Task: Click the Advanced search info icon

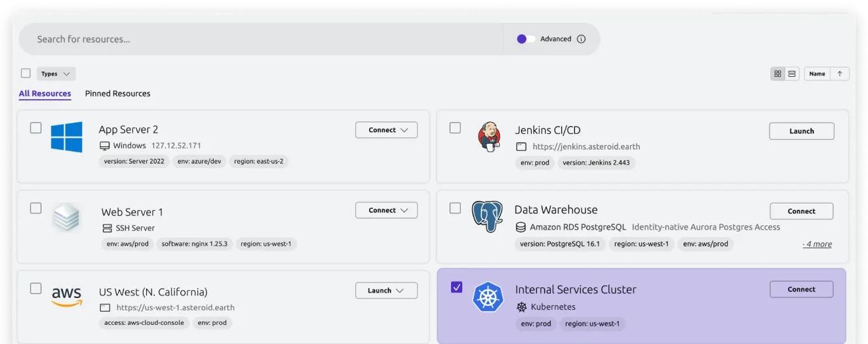Action: [581, 39]
